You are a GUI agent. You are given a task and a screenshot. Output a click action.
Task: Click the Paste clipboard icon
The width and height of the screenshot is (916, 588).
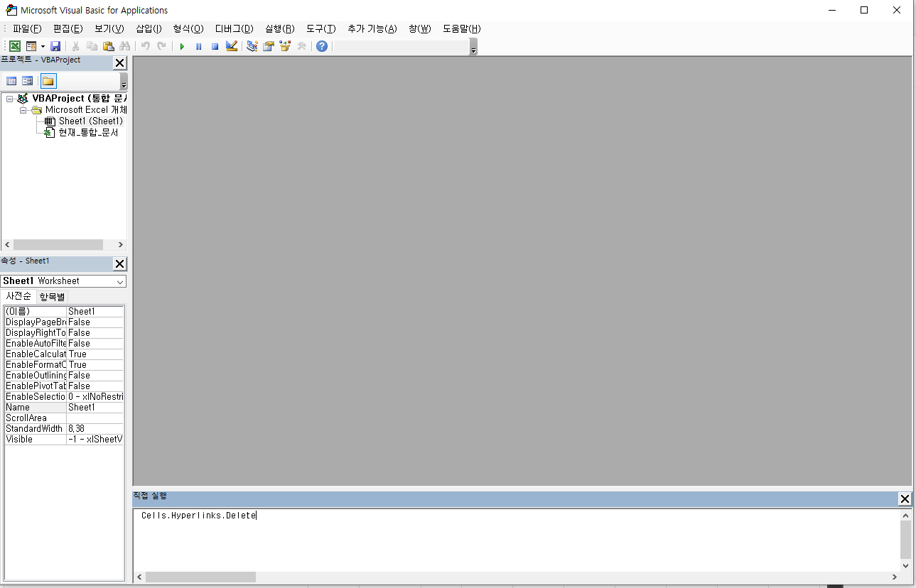(108, 46)
